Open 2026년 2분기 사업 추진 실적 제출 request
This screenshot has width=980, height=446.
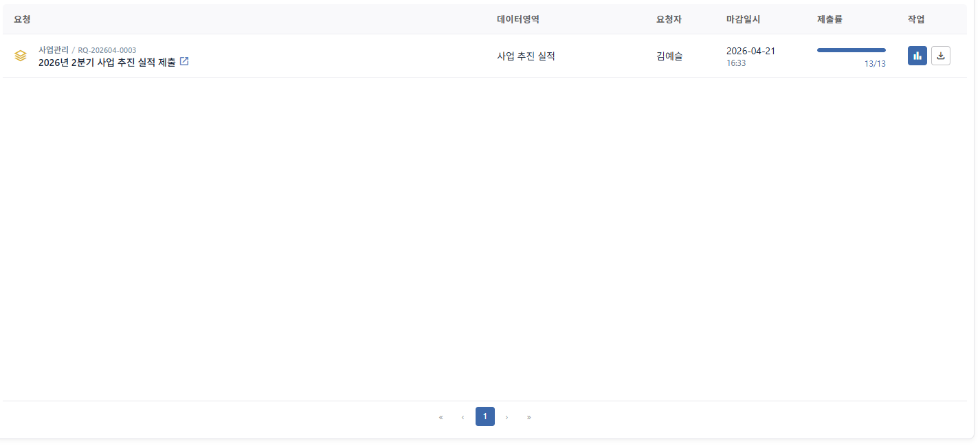(107, 62)
